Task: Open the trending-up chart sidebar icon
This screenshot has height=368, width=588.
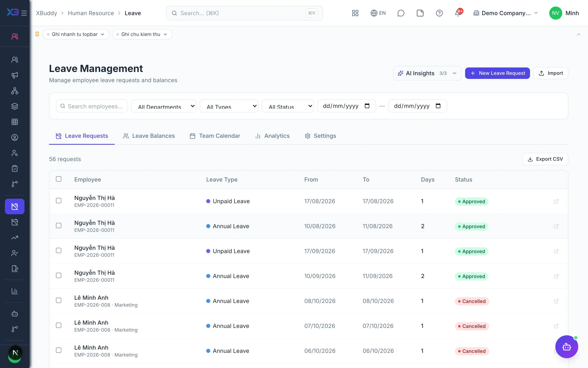Action: point(15,238)
